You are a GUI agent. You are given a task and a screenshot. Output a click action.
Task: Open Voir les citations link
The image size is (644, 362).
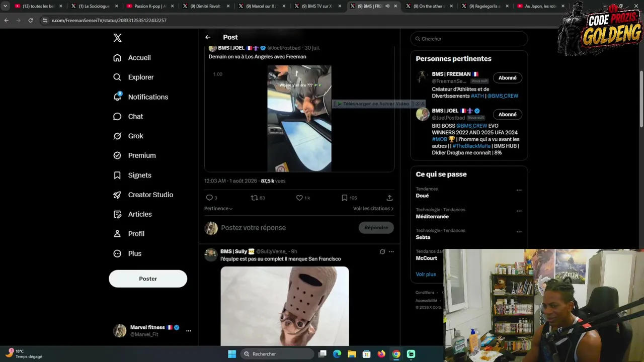pos(373,209)
